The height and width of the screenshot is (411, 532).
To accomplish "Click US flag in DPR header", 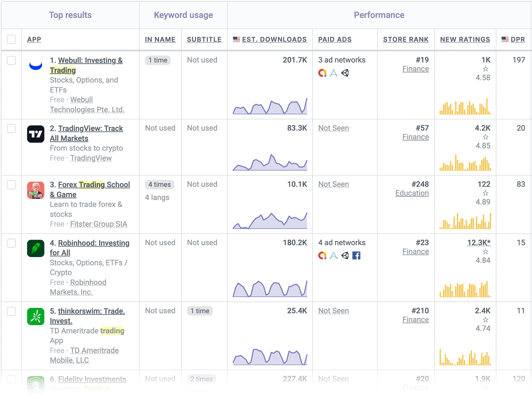I will pos(505,39).
